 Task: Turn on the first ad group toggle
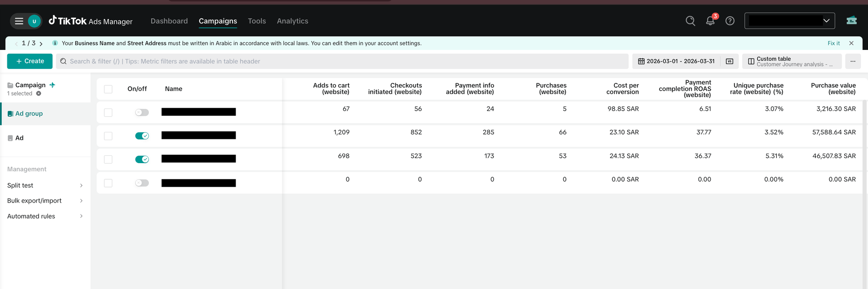click(142, 112)
